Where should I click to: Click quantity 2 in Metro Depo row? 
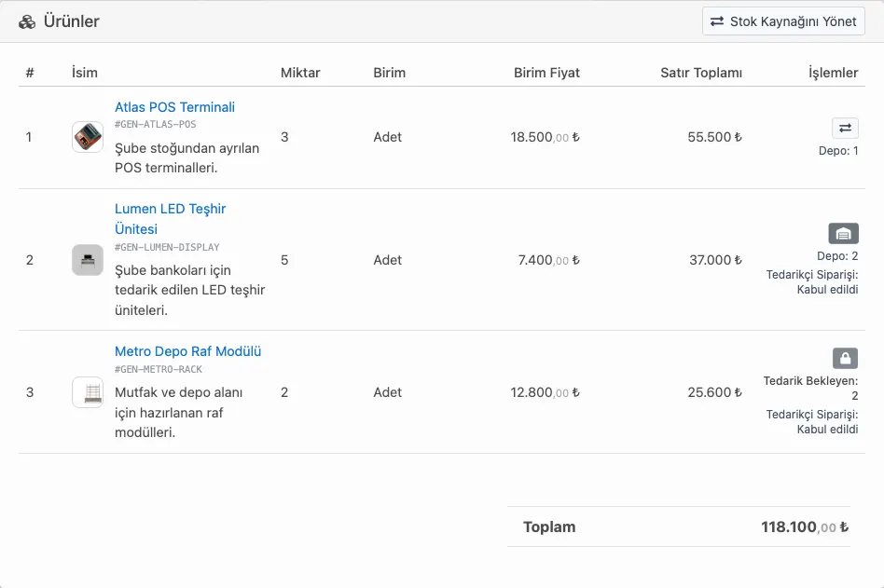284,392
